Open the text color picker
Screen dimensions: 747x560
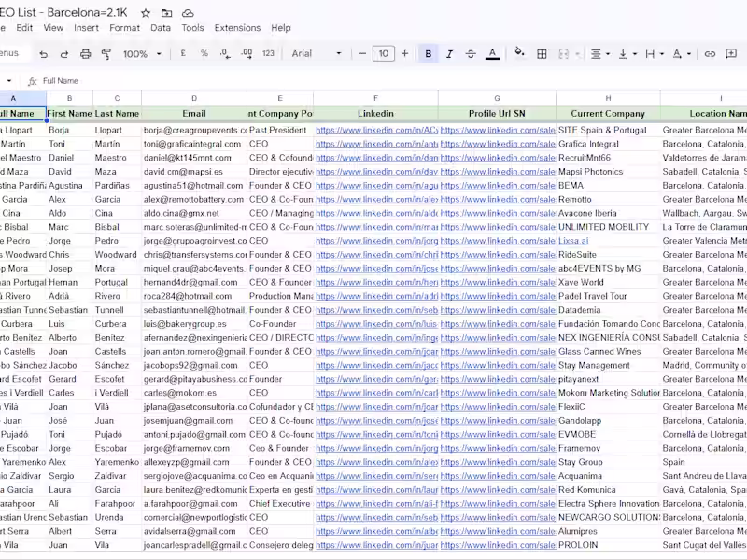click(x=493, y=54)
